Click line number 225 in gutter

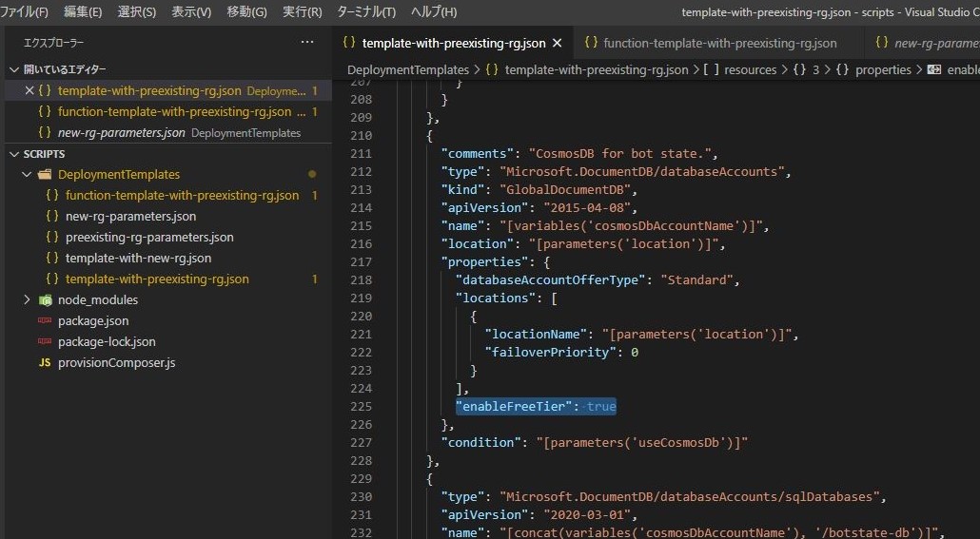pyautogui.click(x=362, y=407)
